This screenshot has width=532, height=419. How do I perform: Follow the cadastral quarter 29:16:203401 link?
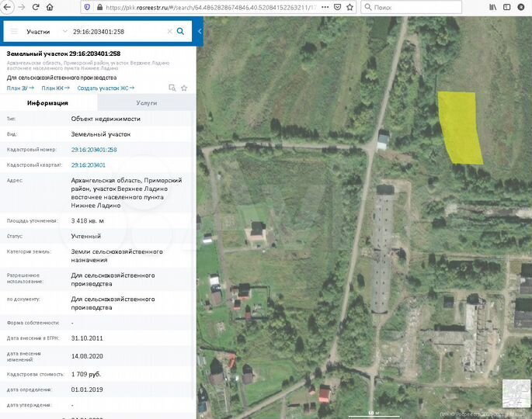[89, 165]
